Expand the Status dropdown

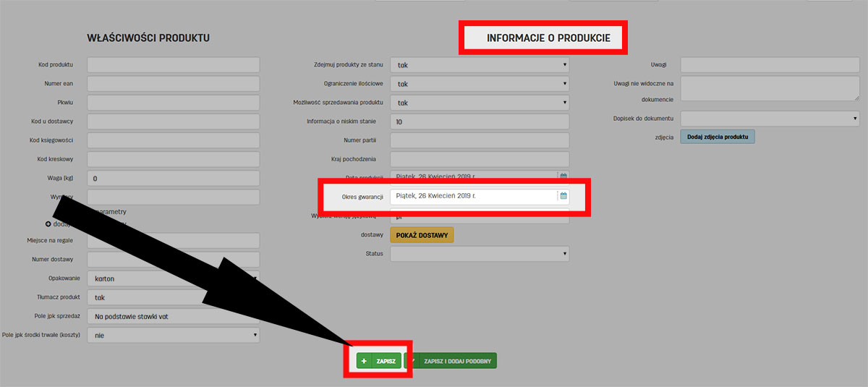(479, 254)
